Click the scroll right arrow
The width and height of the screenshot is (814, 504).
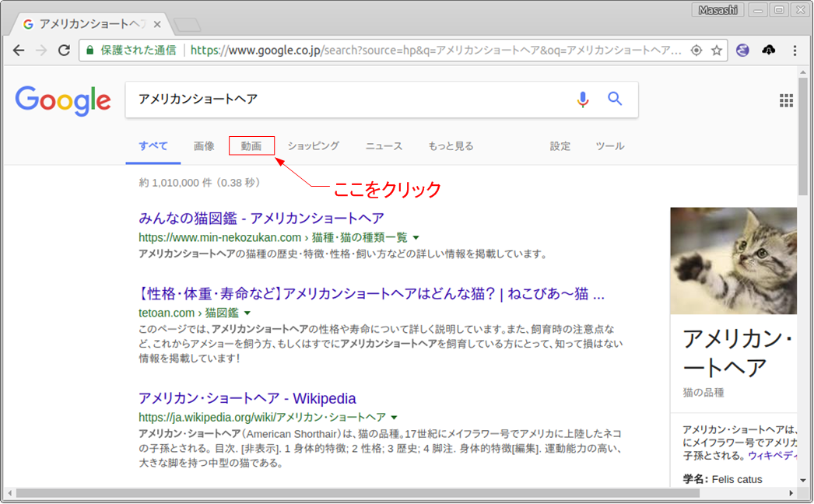[x=791, y=493]
